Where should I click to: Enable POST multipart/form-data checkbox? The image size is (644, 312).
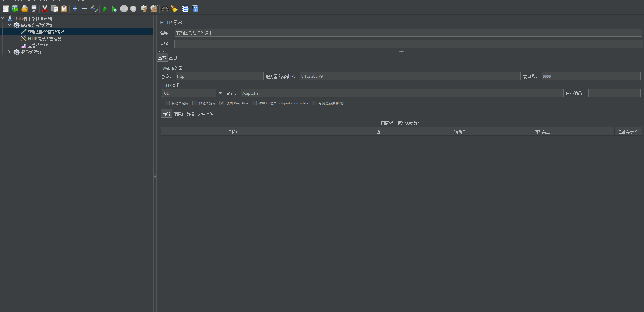point(254,103)
